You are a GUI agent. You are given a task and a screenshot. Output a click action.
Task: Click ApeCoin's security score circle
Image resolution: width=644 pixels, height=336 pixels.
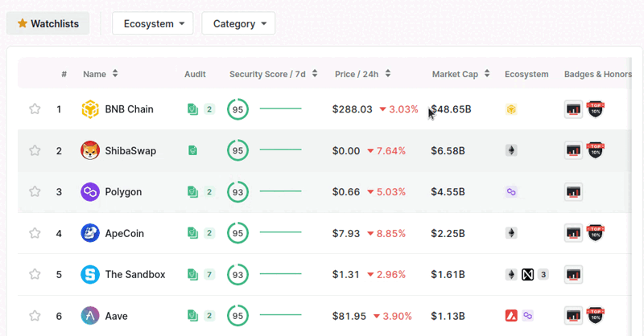click(x=237, y=233)
